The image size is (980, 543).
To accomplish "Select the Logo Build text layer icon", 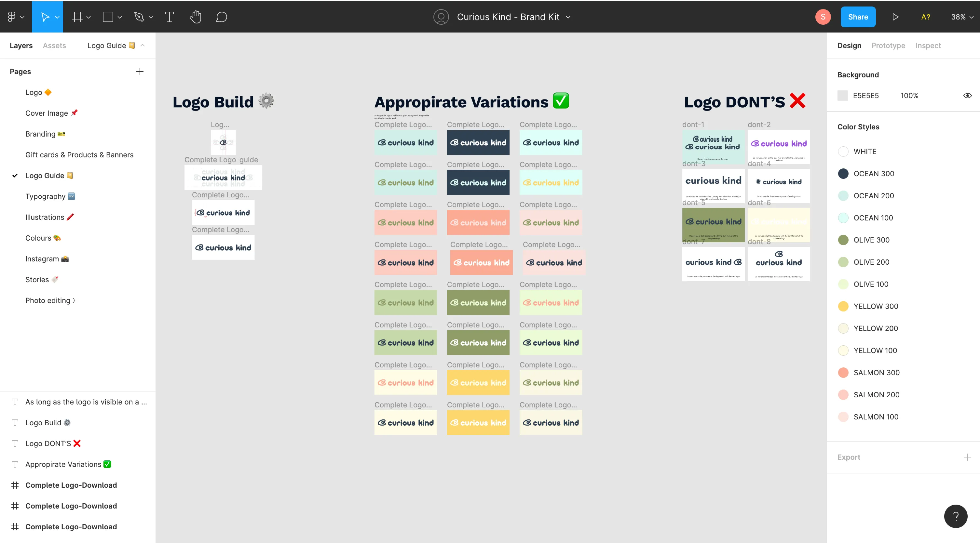I will click(x=15, y=422).
